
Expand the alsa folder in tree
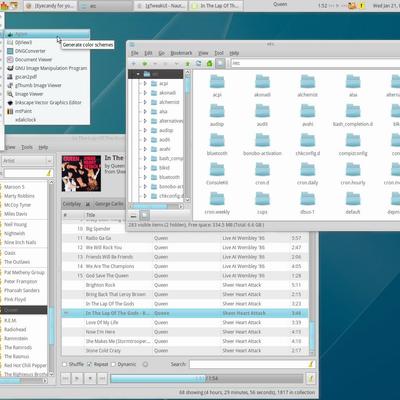point(145,111)
